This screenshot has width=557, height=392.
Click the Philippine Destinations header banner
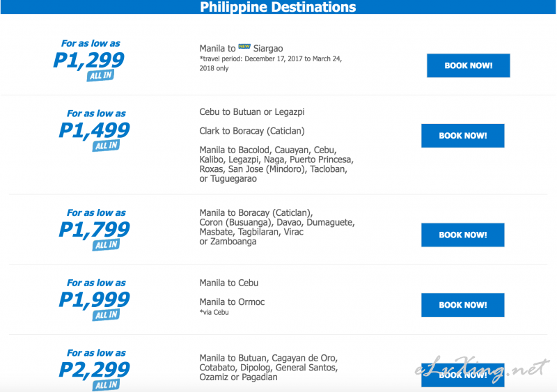278,7
